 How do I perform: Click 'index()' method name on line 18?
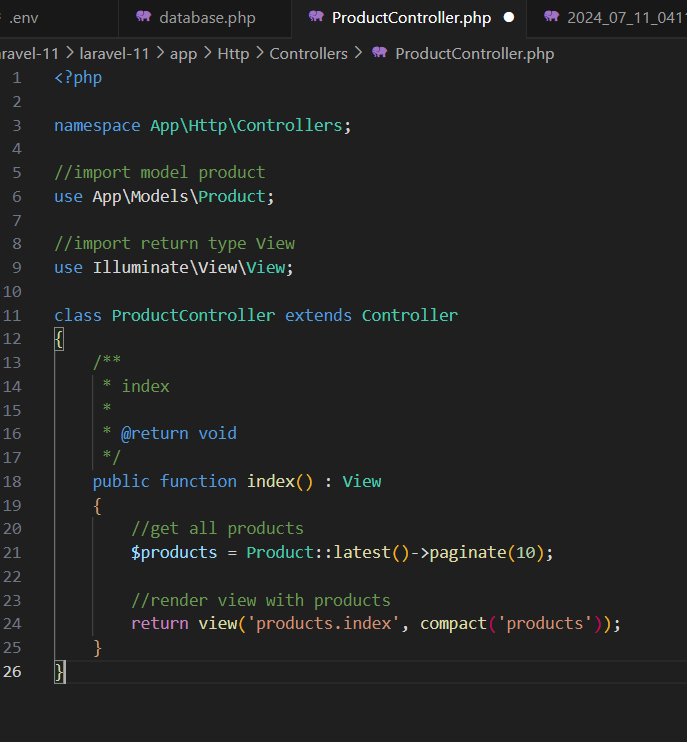tap(280, 482)
